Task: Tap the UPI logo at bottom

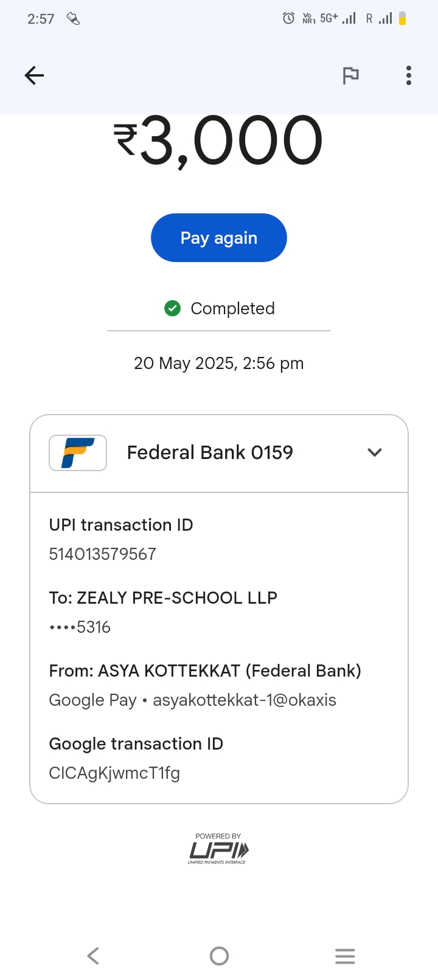Action: tap(218, 849)
